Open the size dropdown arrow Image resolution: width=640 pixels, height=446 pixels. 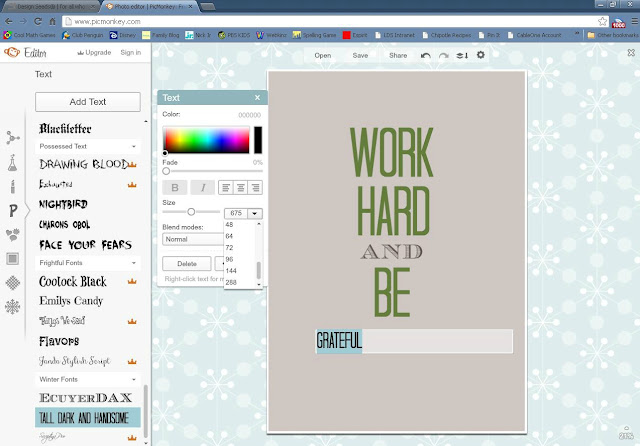click(x=254, y=213)
